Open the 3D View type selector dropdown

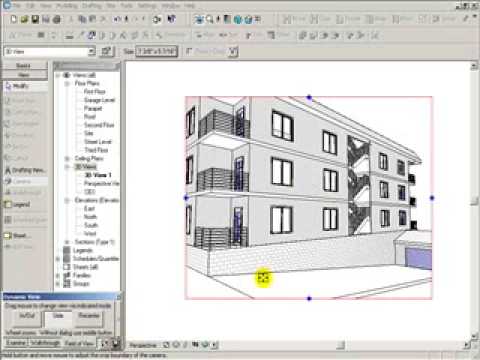click(x=91, y=51)
